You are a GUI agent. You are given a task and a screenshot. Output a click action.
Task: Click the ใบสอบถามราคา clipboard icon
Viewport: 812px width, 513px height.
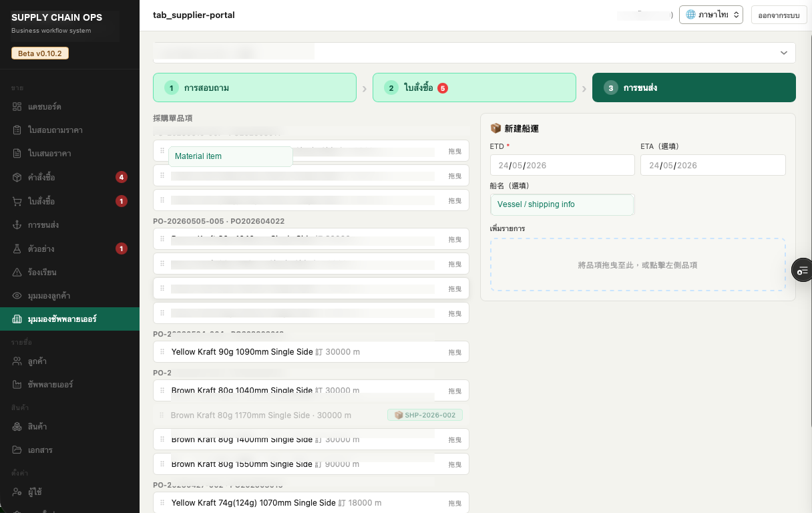[17, 130]
